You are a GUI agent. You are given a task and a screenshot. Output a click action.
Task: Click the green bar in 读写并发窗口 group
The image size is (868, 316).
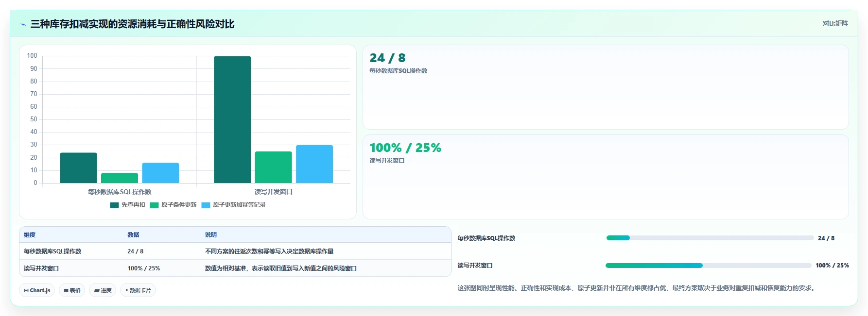[274, 167]
